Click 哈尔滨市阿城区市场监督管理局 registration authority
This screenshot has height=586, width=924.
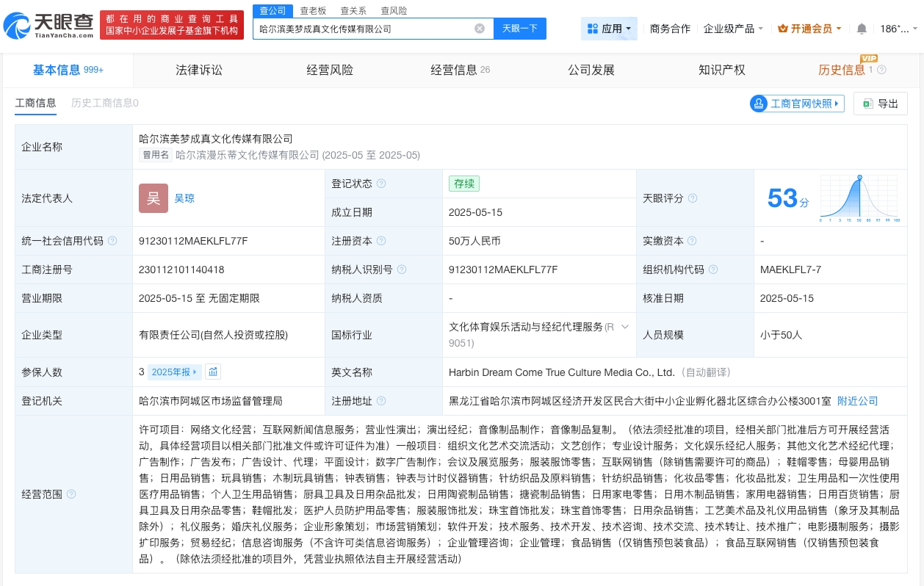pos(211,401)
